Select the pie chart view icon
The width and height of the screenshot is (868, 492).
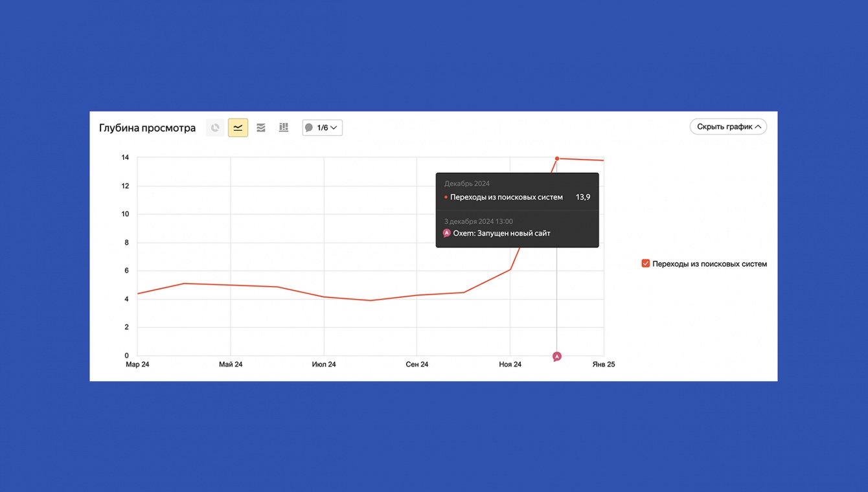tap(215, 128)
